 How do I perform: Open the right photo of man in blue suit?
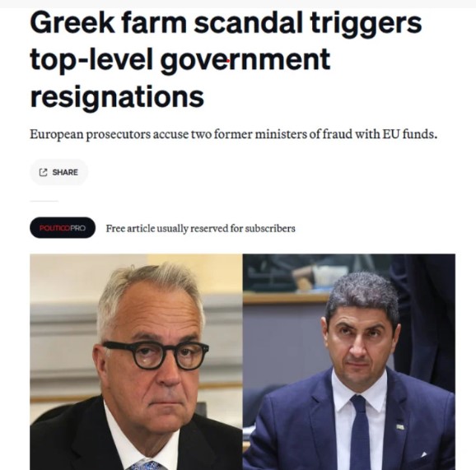pyautogui.click(x=349, y=361)
